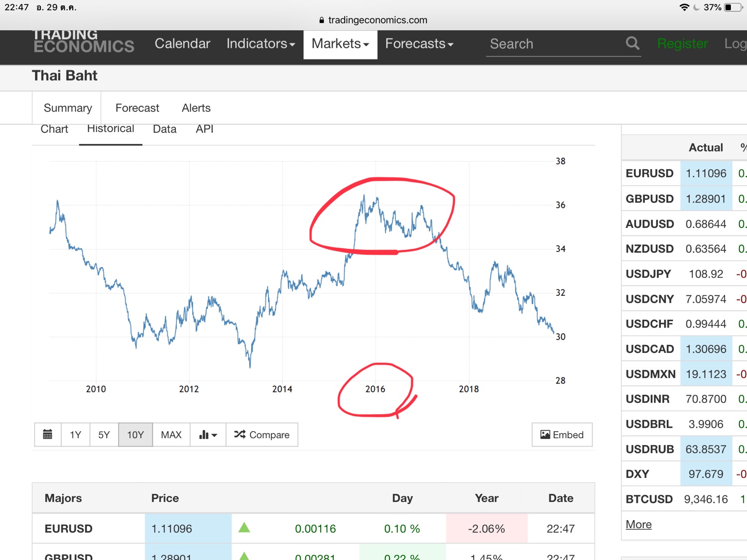The width and height of the screenshot is (747, 560).
Task: Tap the address bar padlock icon
Action: 322,20
